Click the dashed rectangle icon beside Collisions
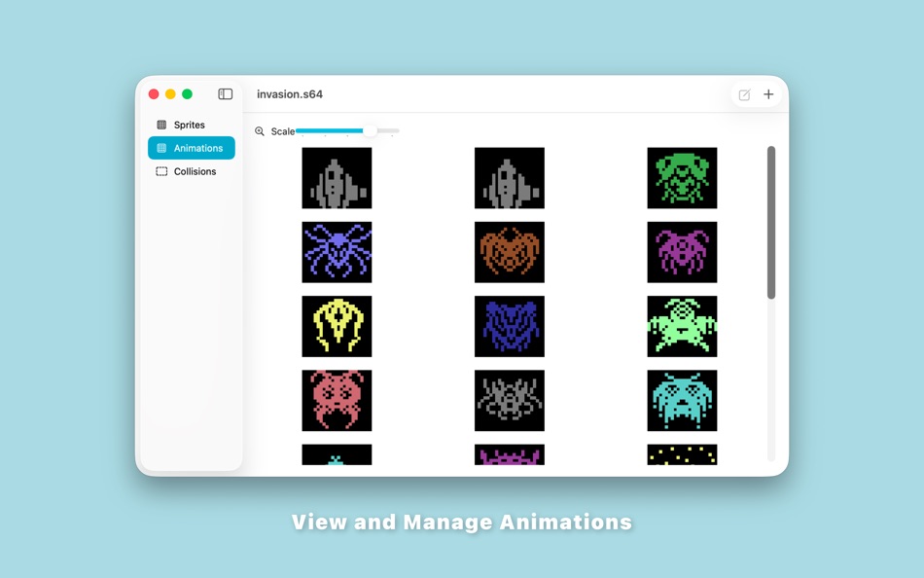The width and height of the screenshot is (924, 578). 161,171
